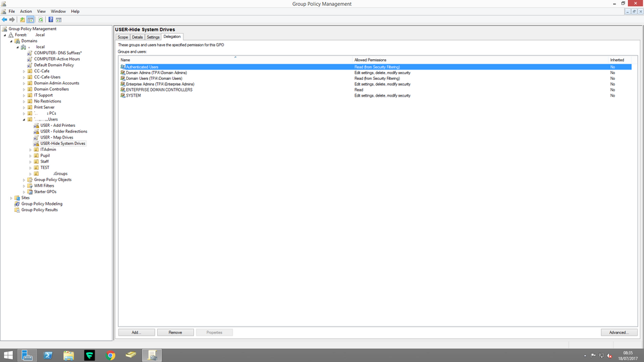
Task: Select COMPUTER-Active Hours policy
Action: 57,59
